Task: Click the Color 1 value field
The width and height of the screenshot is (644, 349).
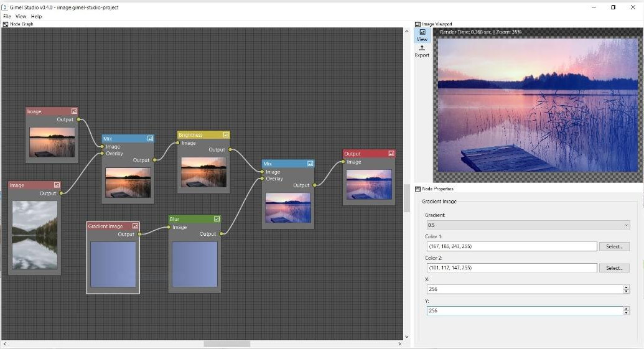Action: point(510,246)
